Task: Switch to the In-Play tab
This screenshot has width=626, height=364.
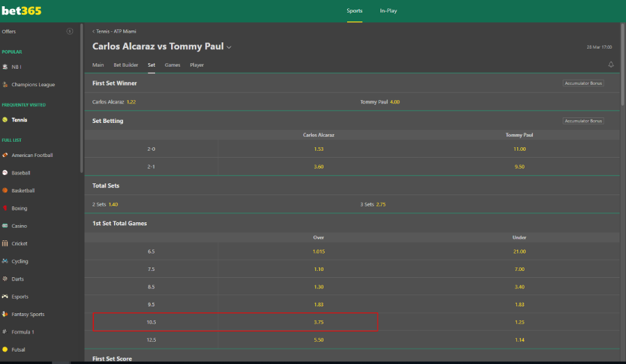Action: (x=388, y=10)
